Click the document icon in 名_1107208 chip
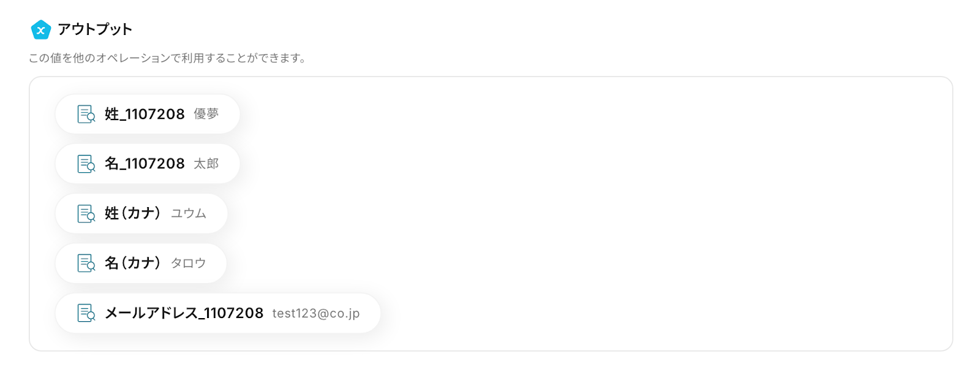Image resolution: width=980 pixels, height=372 pixels. click(86, 164)
